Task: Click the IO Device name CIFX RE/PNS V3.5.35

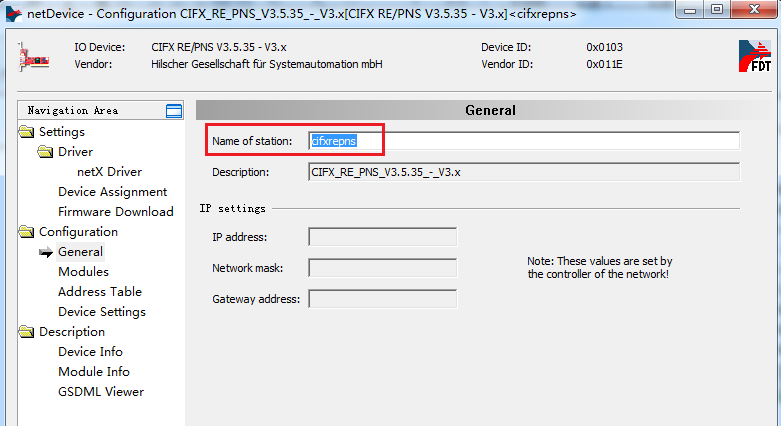Action: click(219, 47)
